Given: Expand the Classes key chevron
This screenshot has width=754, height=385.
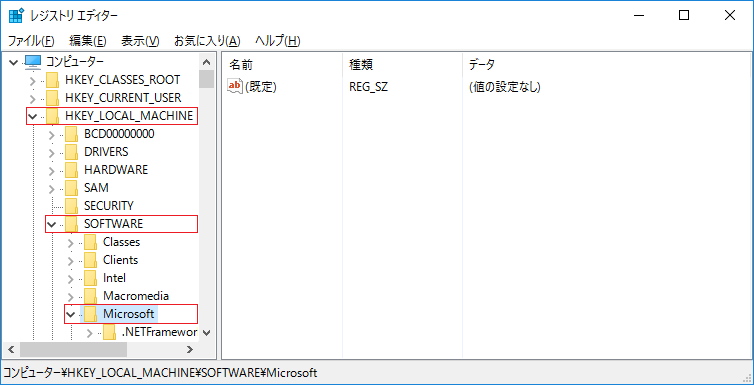Looking at the screenshot, I should [x=71, y=242].
